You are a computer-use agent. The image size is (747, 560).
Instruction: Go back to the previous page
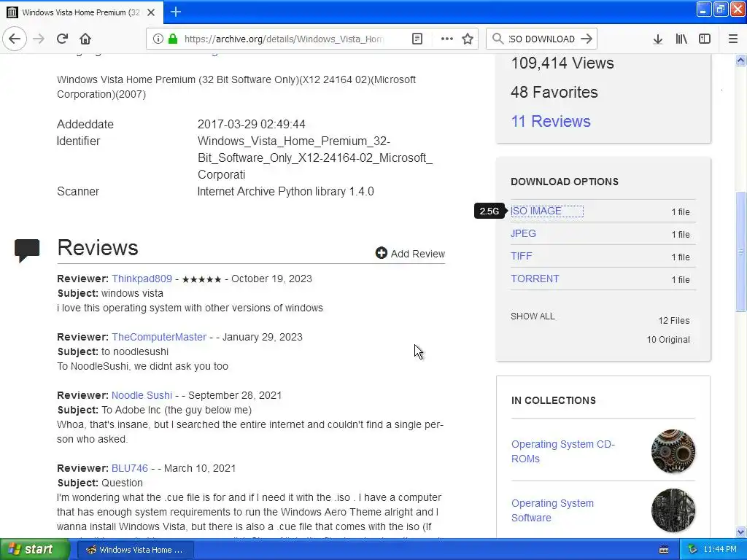tap(15, 39)
